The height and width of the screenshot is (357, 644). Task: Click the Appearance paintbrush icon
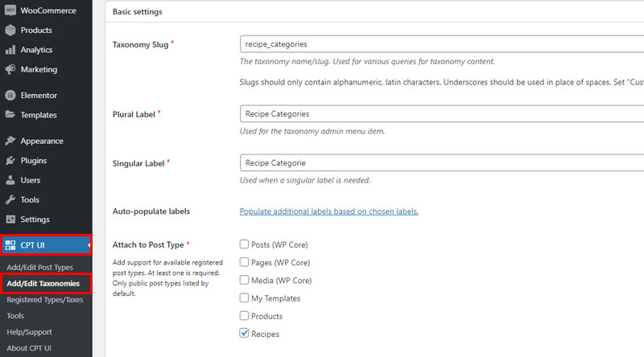pyautogui.click(x=10, y=141)
